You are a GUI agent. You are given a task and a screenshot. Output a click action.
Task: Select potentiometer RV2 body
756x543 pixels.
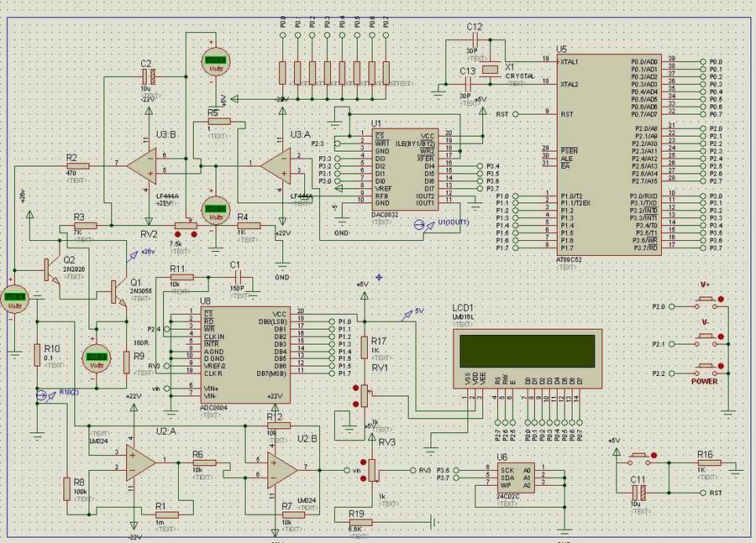[x=186, y=226]
